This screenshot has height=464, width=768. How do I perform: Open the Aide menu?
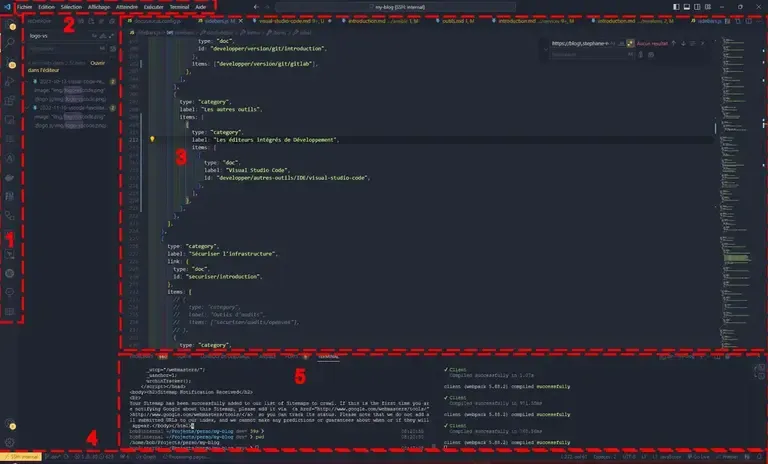pos(201,7)
